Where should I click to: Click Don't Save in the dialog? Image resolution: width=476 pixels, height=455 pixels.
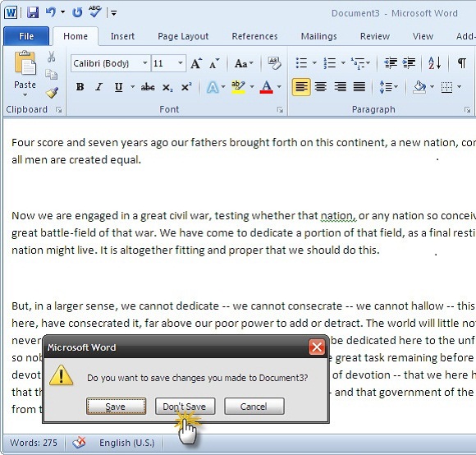185,407
